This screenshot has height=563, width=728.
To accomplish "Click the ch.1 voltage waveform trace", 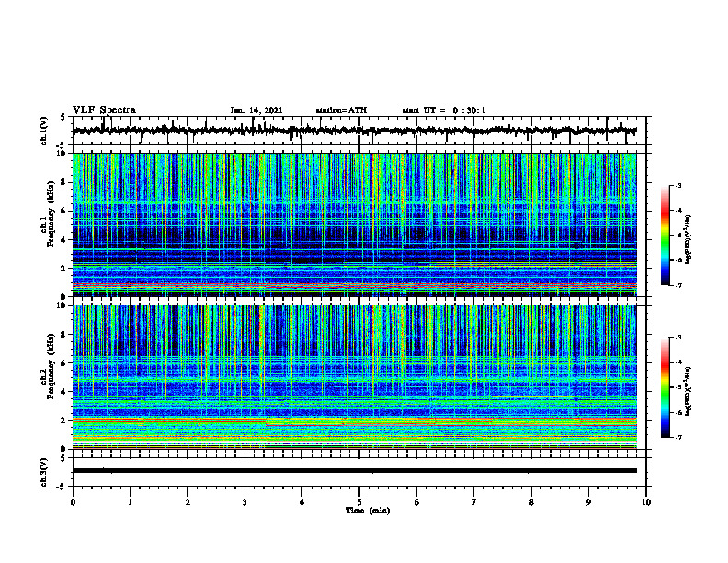I will point(354,131).
